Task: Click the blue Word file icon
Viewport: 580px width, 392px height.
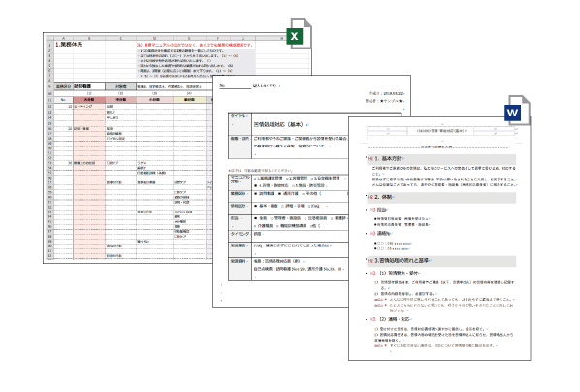Action: [517, 111]
